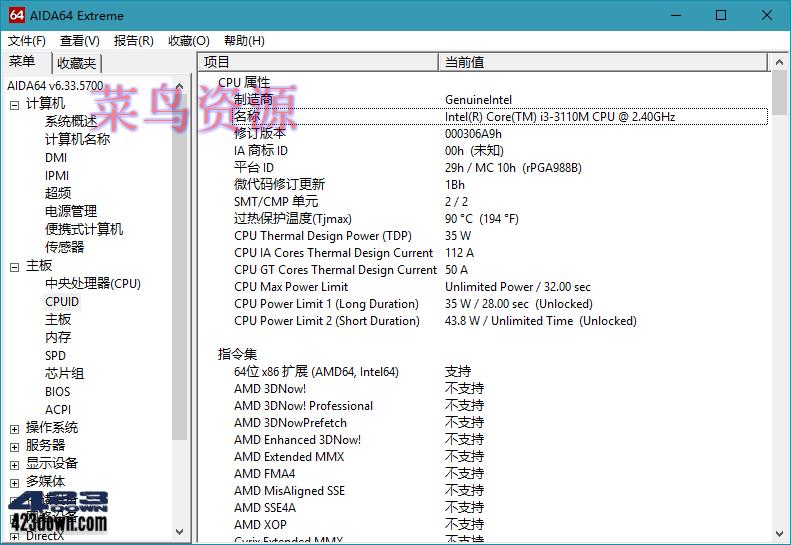Viewport: 791px width, 545px height.
Task: Click the AIDA64 app icon in title bar
Action: click(16, 15)
